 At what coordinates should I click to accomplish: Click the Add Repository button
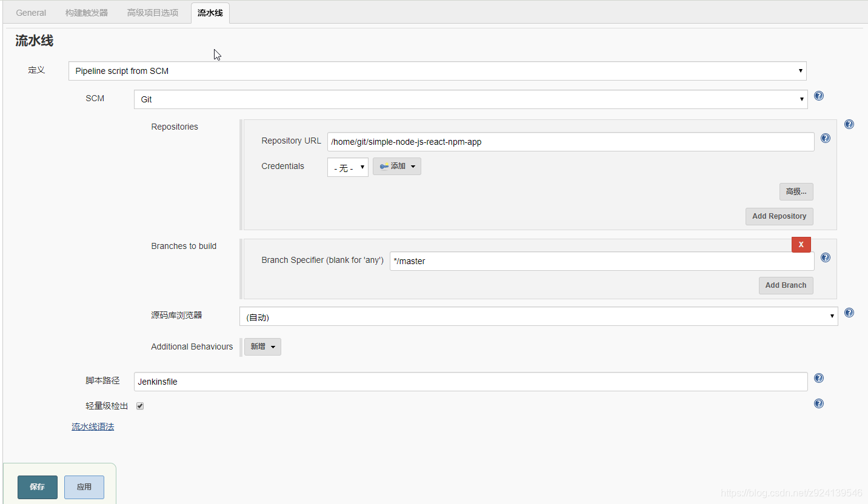pyautogui.click(x=780, y=216)
